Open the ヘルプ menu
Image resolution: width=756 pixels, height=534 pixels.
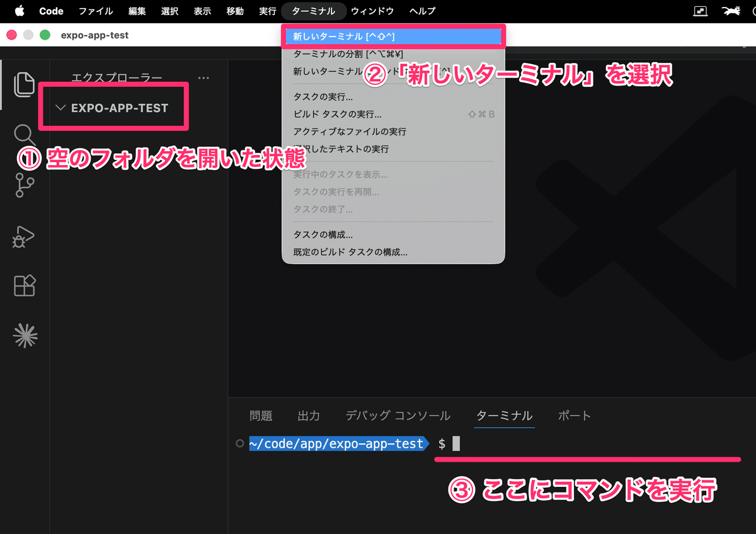tap(422, 11)
